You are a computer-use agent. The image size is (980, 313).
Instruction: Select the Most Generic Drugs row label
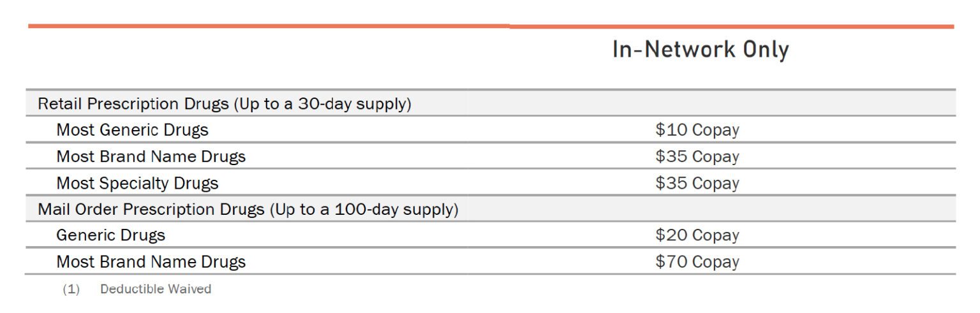(x=132, y=130)
